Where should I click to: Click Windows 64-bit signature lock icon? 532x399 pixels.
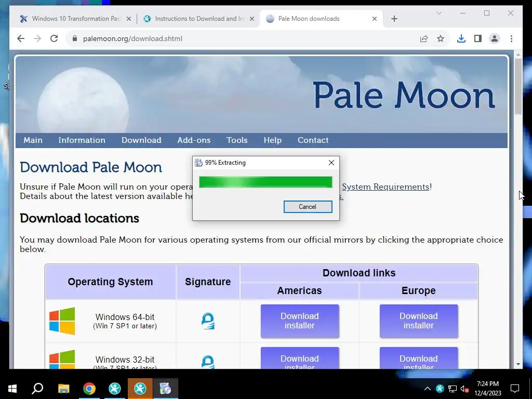coord(208,321)
